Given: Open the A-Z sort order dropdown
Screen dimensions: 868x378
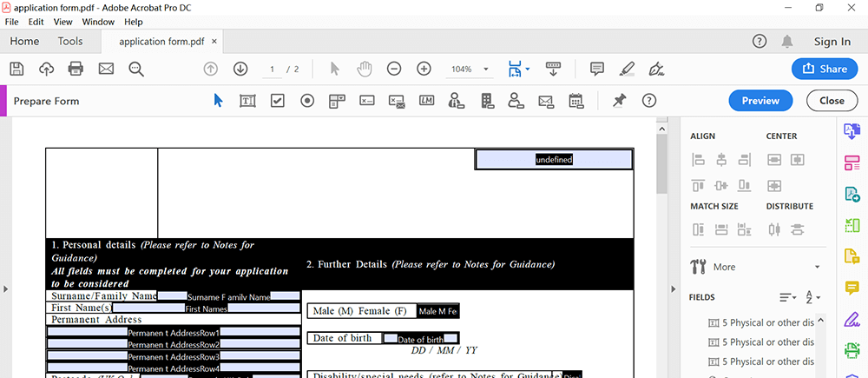Looking at the screenshot, I should [812, 297].
